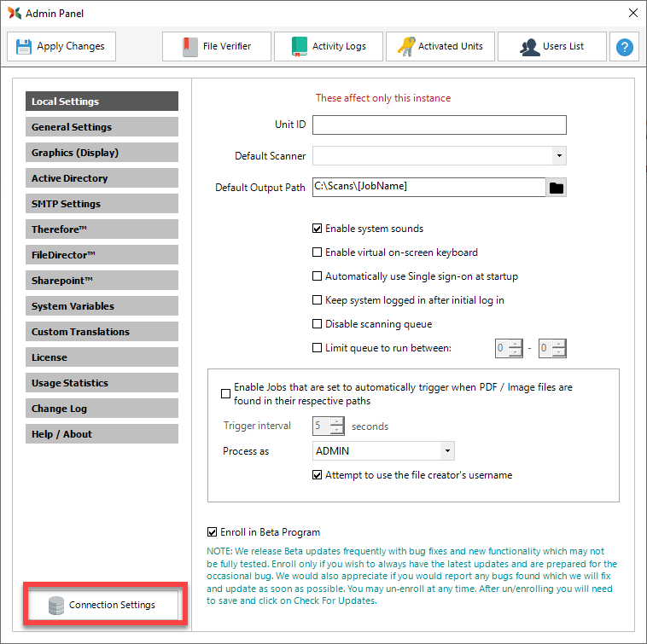Expand the Default Scanner dropdown
This screenshot has width=647, height=644.
point(558,156)
